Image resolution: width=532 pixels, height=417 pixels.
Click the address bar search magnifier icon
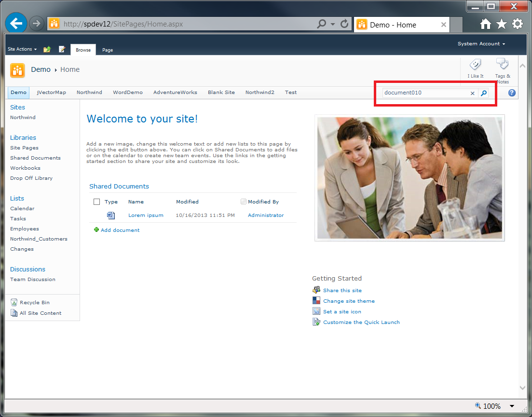coord(321,24)
